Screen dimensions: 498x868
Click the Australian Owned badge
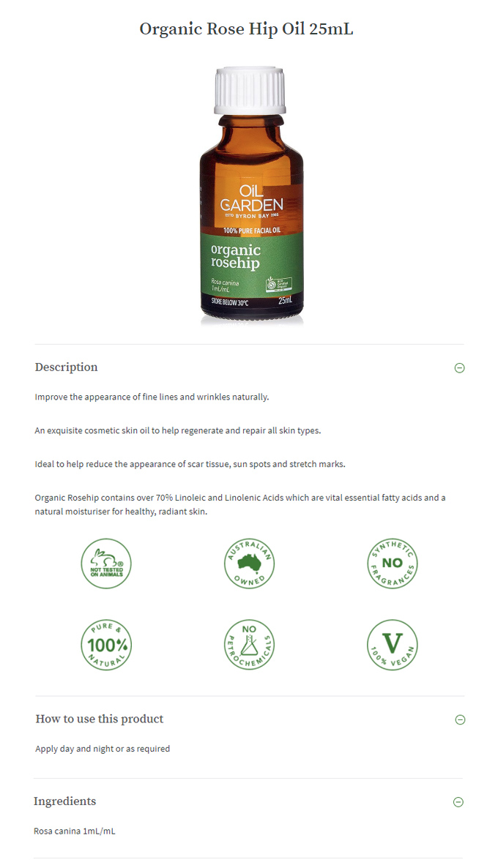pos(249,564)
